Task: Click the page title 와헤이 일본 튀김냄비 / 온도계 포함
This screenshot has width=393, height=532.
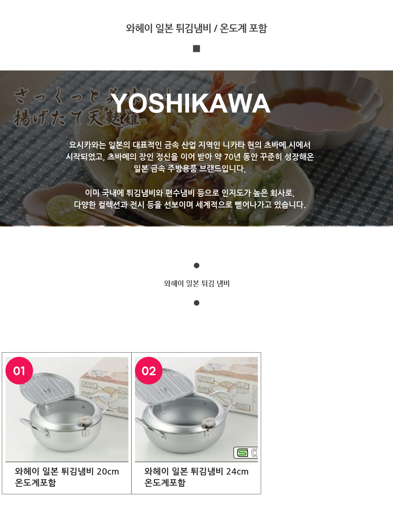Action: tap(196, 28)
